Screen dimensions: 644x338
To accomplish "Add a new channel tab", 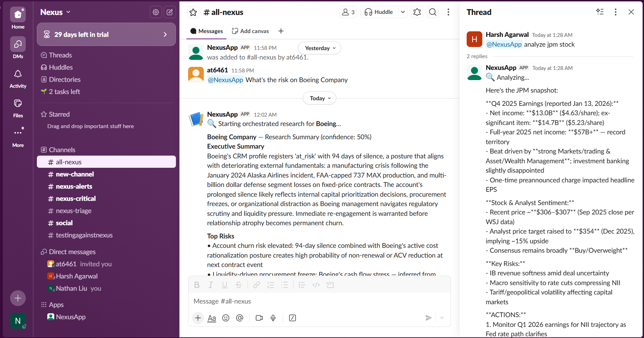I will coord(281,31).
